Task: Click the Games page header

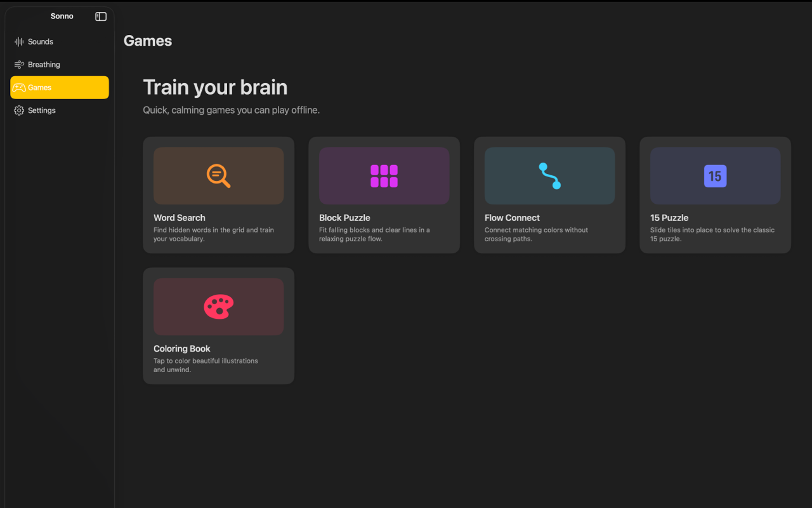Action: click(148, 41)
